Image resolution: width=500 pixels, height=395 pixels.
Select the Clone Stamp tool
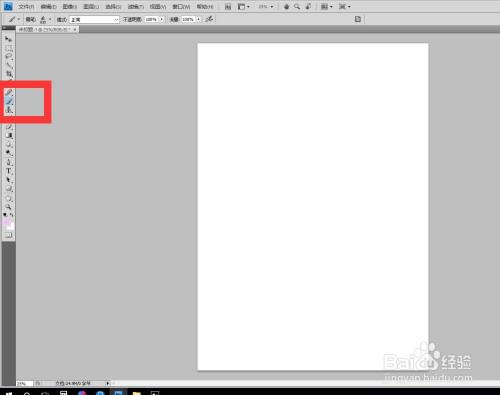(x=9, y=110)
